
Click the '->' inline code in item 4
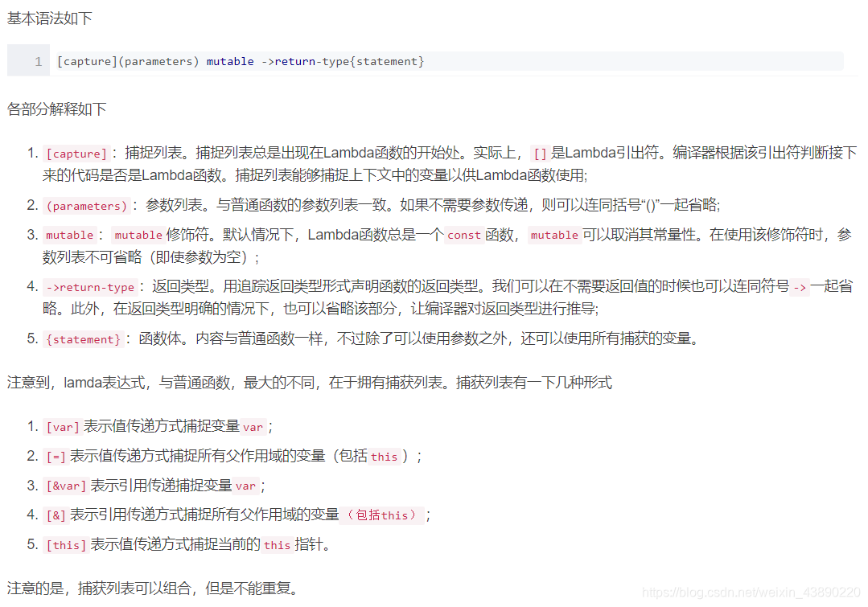[800, 287]
